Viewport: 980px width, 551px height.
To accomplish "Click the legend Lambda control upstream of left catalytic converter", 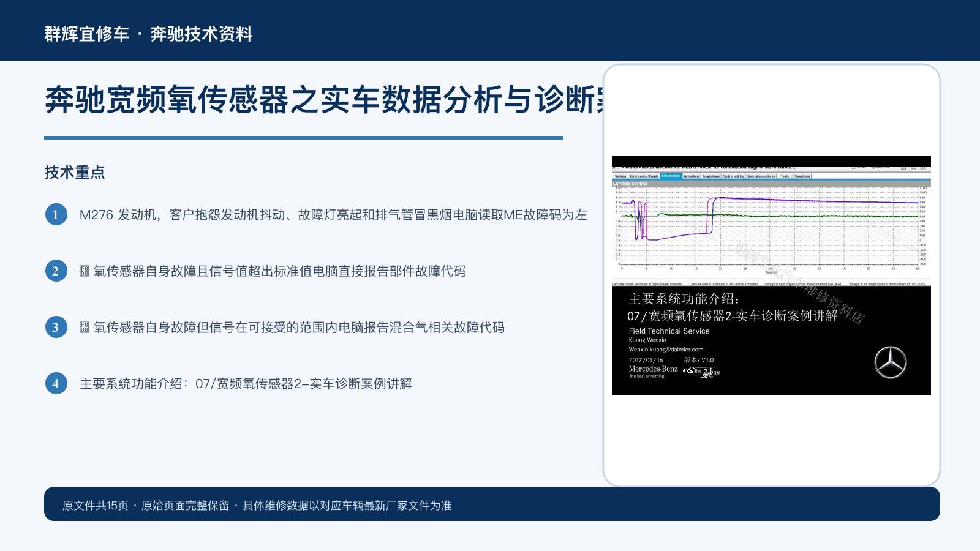I will 723,284.
